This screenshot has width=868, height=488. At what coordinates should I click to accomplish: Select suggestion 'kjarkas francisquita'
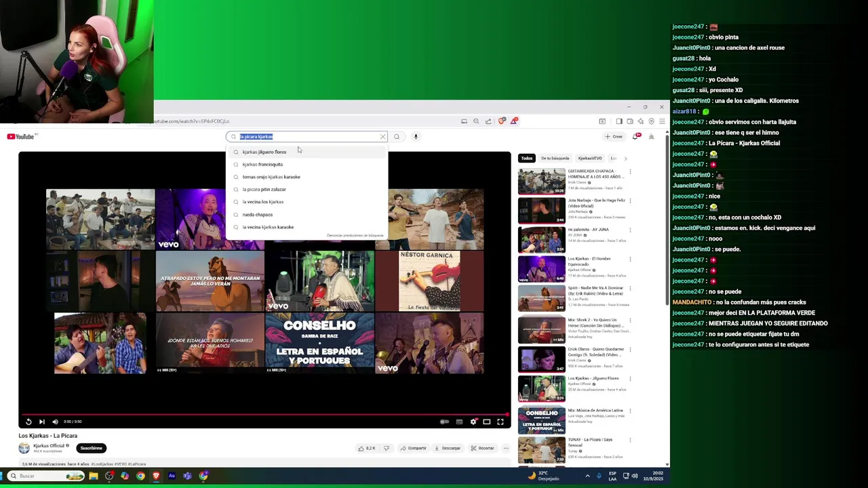(x=307, y=164)
